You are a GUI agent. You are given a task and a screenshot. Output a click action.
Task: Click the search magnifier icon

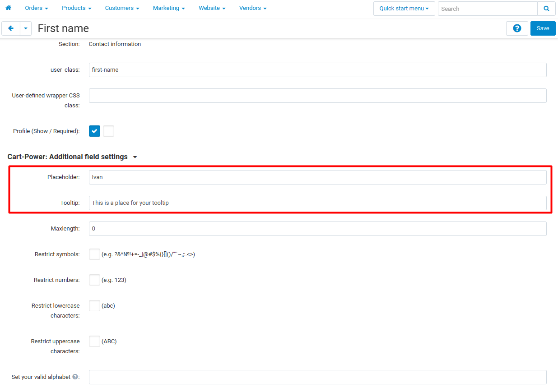546,8
